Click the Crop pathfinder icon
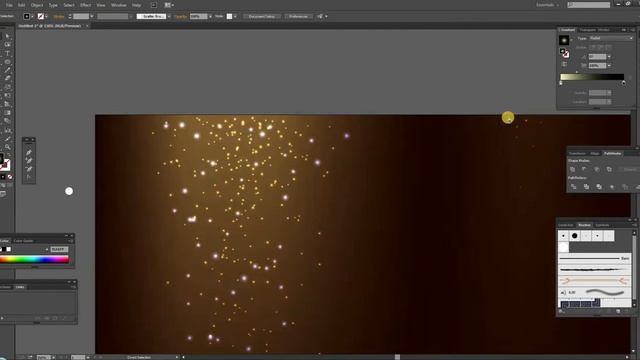The image size is (640, 360). (611, 187)
